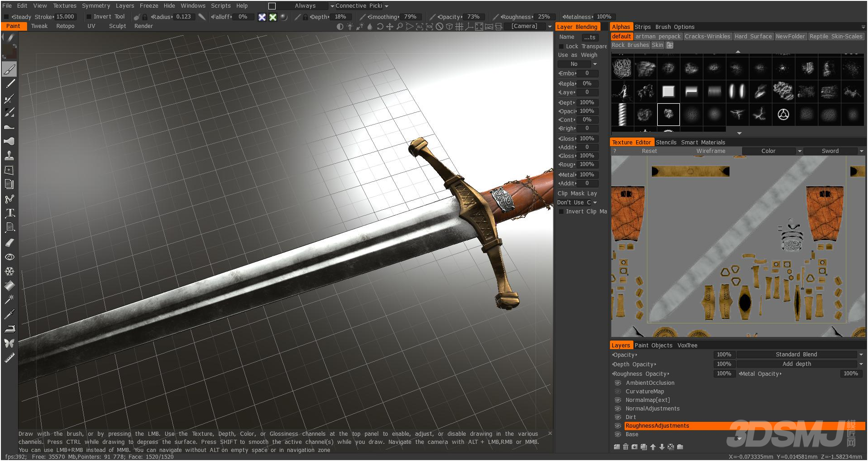868x461 pixels.
Task: Toggle Invert Tool checkbox
Action: tap(89, 17)
